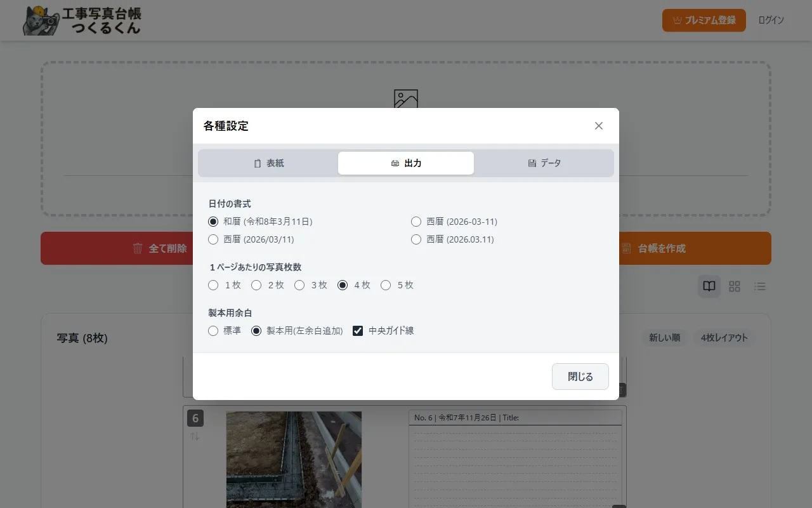The image size is (812, 508).
Task: Switch to the list view icon
Action: coord(759,286)
